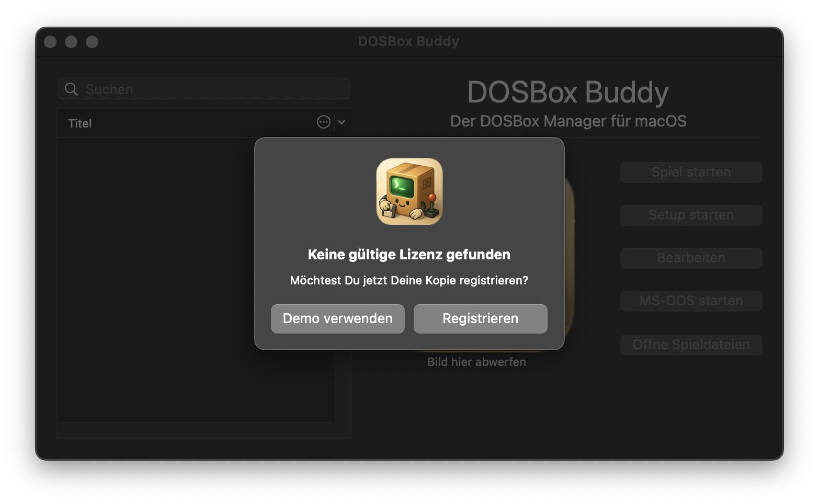Expand the chevron dropdown beside Titel
Screen dimensions: 819x504
point(342,122)
